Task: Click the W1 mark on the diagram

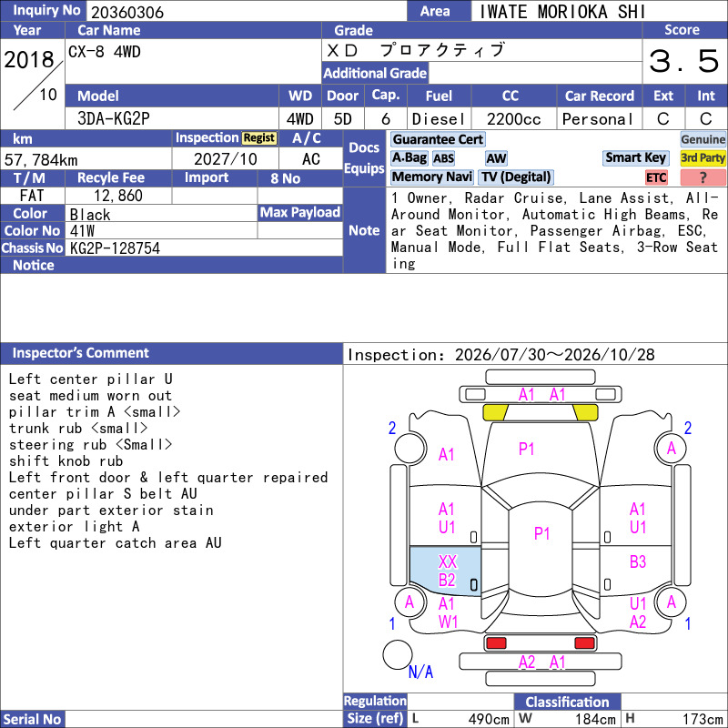Action: point(448,622)
